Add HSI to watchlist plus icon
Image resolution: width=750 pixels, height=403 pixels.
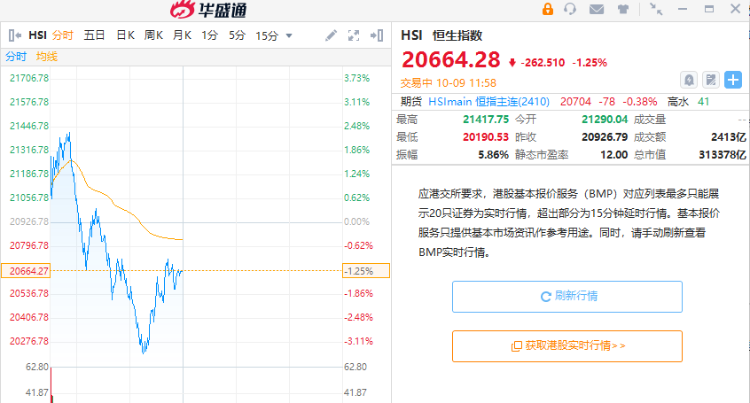(x=733, y=80)
